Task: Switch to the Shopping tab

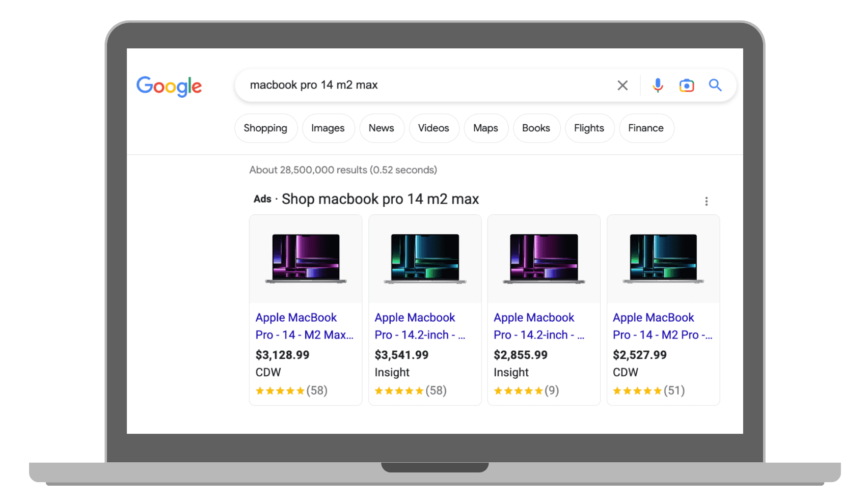Action: tap(265, 128)
